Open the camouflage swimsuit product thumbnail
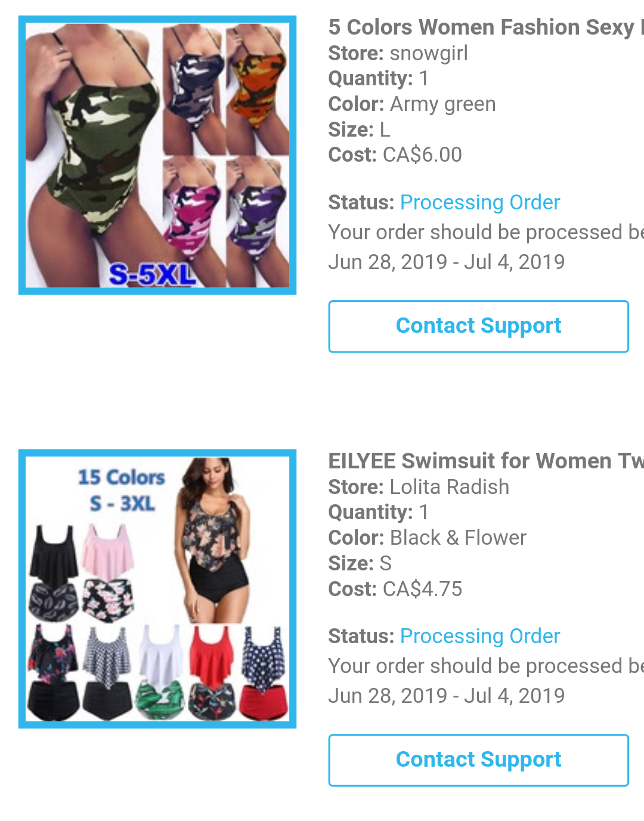This screenshot has height=821, width=644. pyautogui.click(x=157, y=155)
